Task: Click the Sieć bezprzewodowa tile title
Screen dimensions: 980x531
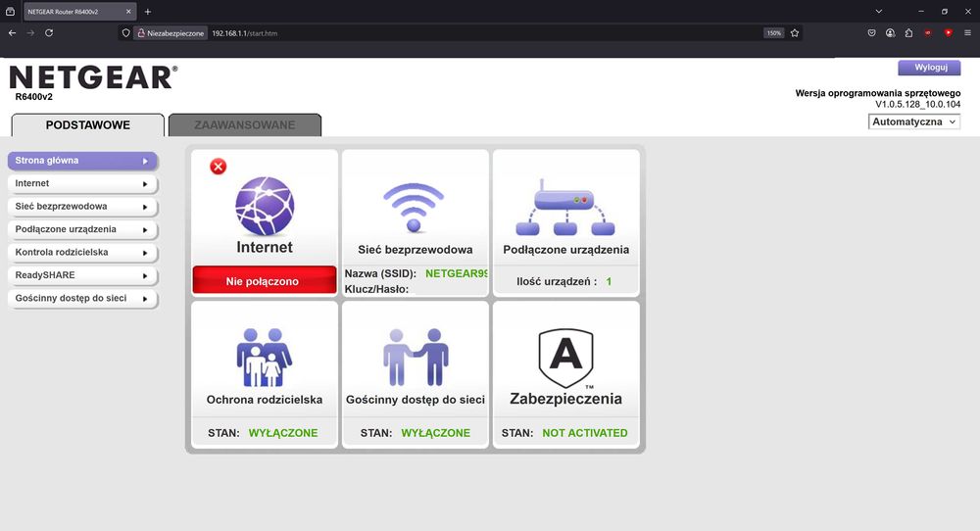Action: (x=415, y=249)
